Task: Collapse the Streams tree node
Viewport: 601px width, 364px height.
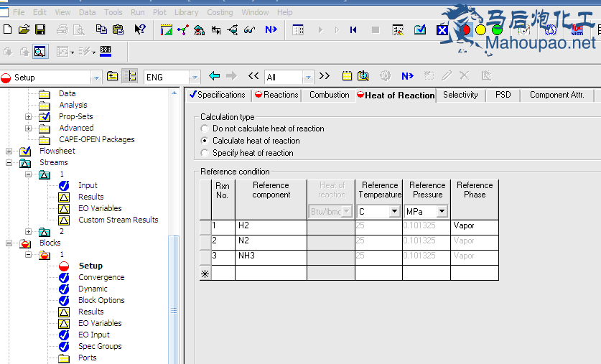Action: click(9, 162)
